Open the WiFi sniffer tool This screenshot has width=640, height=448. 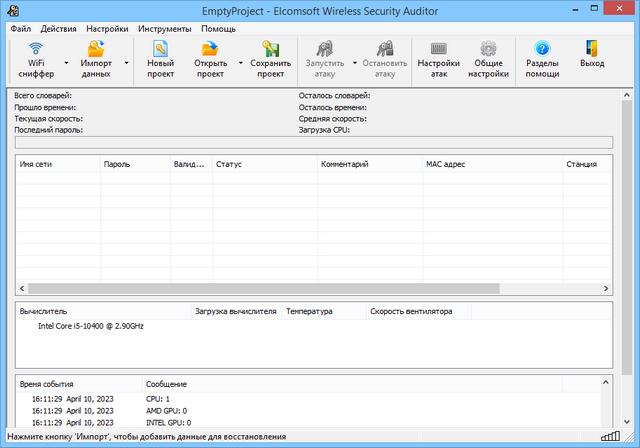(x=36, y=60)
